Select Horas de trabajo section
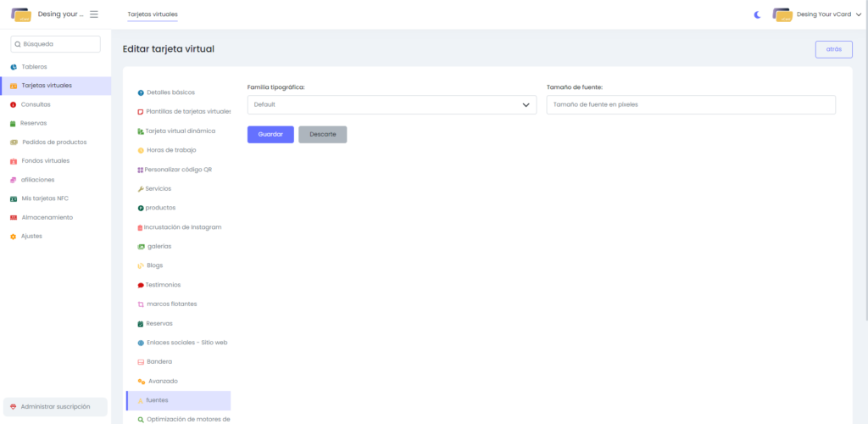868x424 pixels. (x=171, y=150)
